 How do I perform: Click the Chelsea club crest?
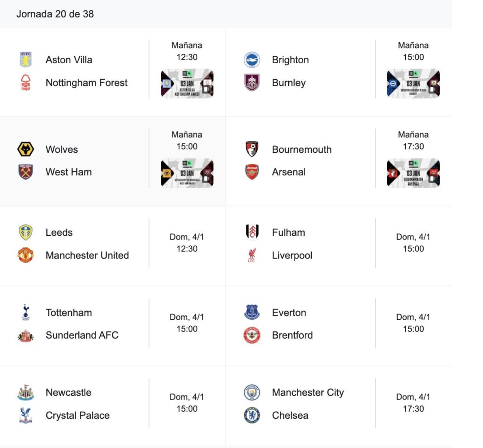point(252,415)
